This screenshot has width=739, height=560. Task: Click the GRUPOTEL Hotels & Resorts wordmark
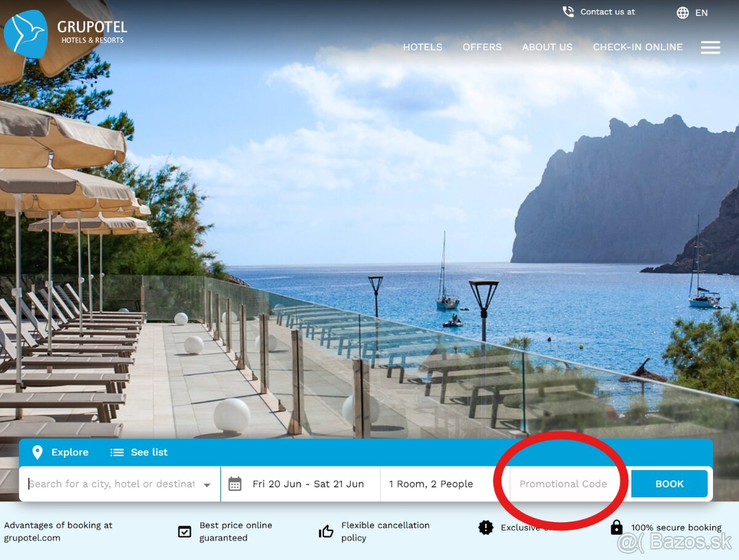pos(92,32)
